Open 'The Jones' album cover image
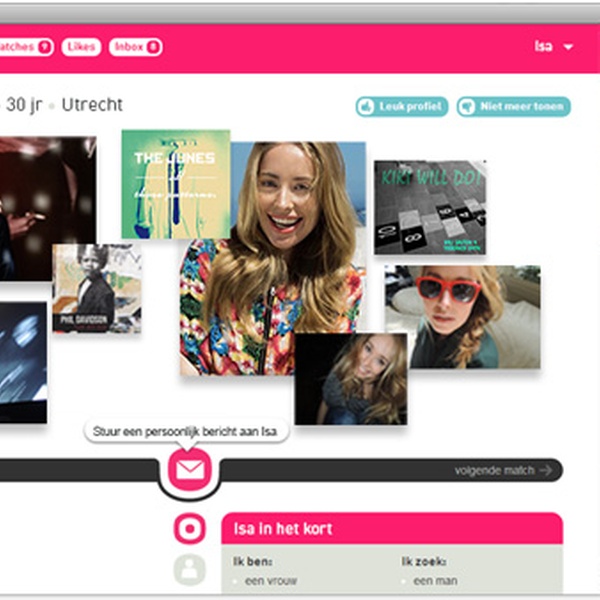 tap(175, 184)
